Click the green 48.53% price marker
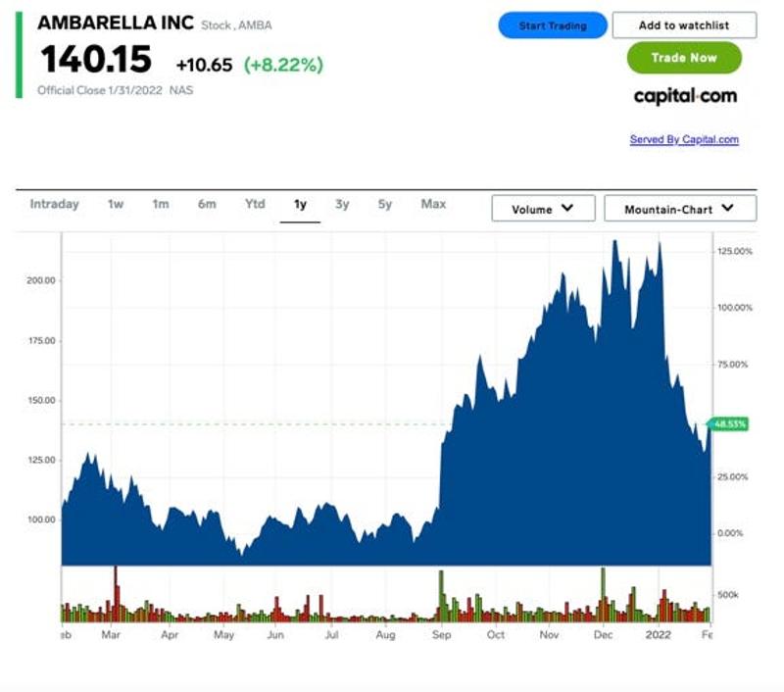The height and width of the screenshot is (692, 784). tap(729, 424)
